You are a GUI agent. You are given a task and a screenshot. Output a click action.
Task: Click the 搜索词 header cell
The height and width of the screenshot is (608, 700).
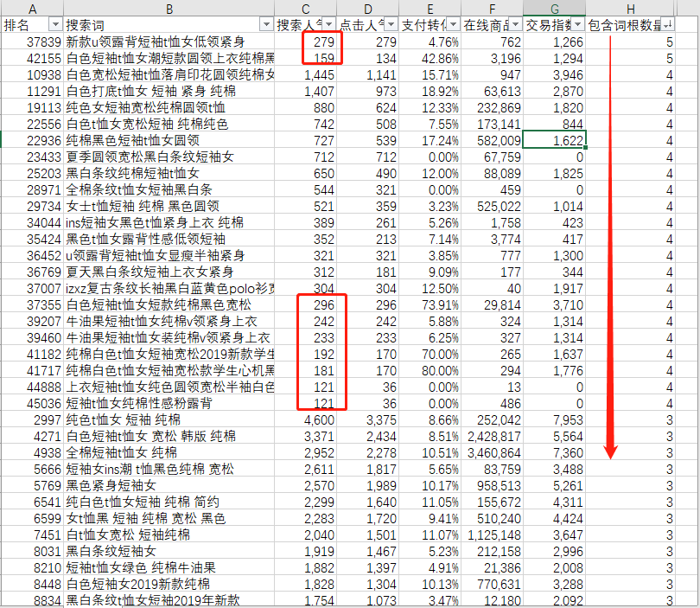pos(169,25)
